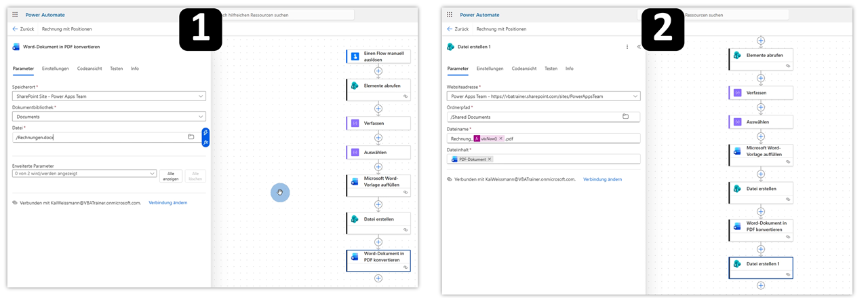Select Microsoft Word-Vorlage auffüllen node, right screenshot
The height and width of the screenshot is (298, 868).
(x=761, y=155)
